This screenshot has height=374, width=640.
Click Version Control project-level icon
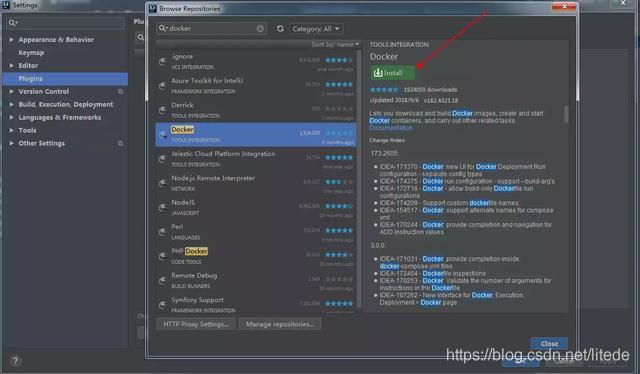pyautogui.click(x=120, y=91)
